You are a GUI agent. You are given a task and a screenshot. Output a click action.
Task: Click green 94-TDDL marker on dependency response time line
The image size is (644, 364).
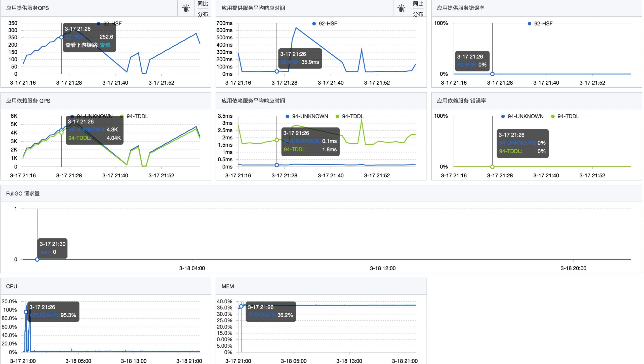[x=277, y=140]
